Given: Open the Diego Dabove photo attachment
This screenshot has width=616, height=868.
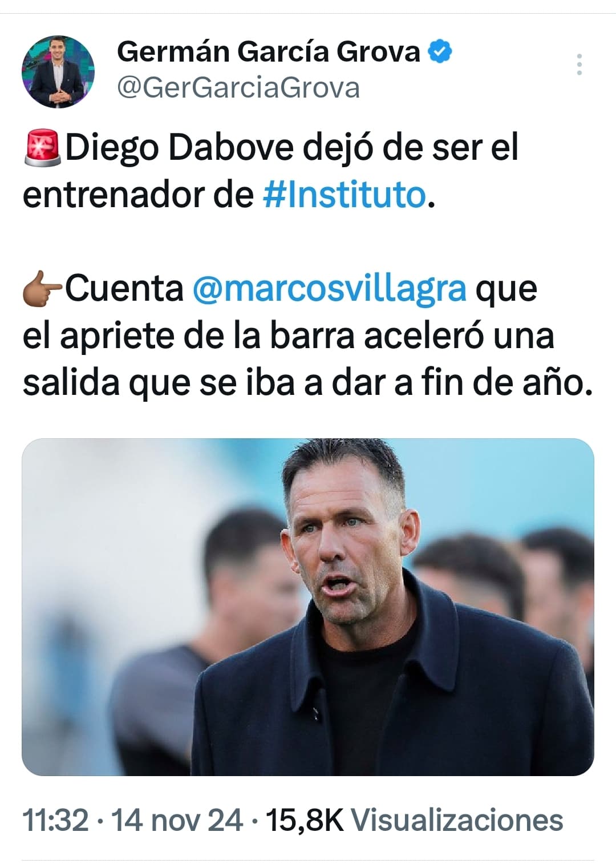Looking at the screenshot, I should (x=308, y=607).
